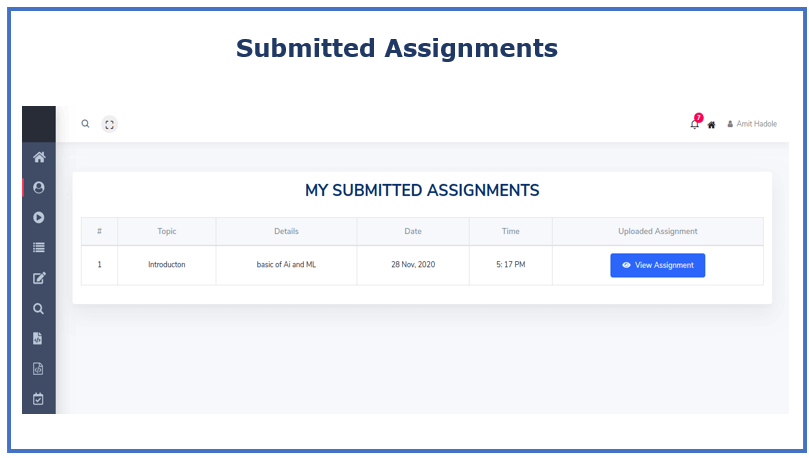Open the notifications bell with badge

(695, 122)
